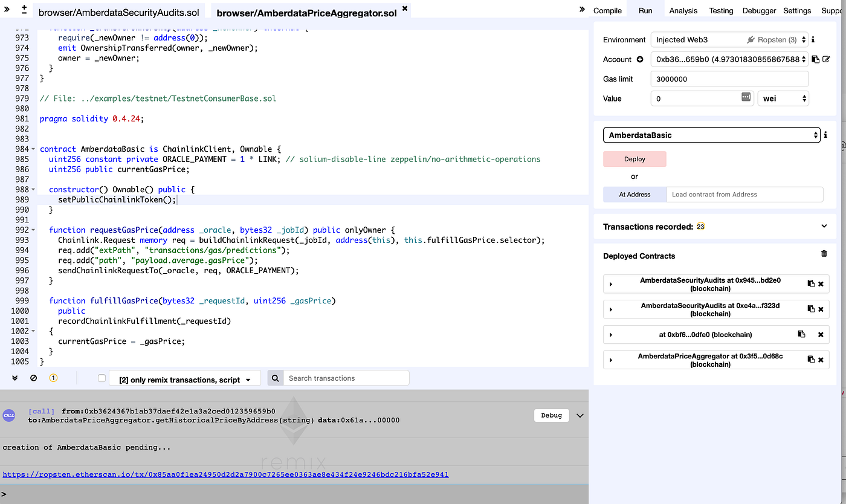The height and width of the screenshot is (504, 846).
Task: Collapse the right panel using double chevrons
Action: (x=582, y=9)
